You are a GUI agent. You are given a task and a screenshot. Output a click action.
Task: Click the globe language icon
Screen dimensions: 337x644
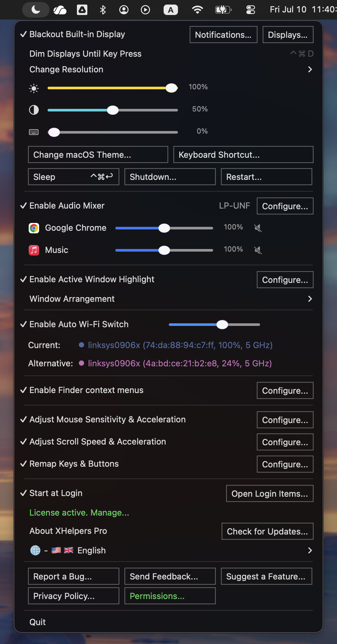(x=35, y=550)
